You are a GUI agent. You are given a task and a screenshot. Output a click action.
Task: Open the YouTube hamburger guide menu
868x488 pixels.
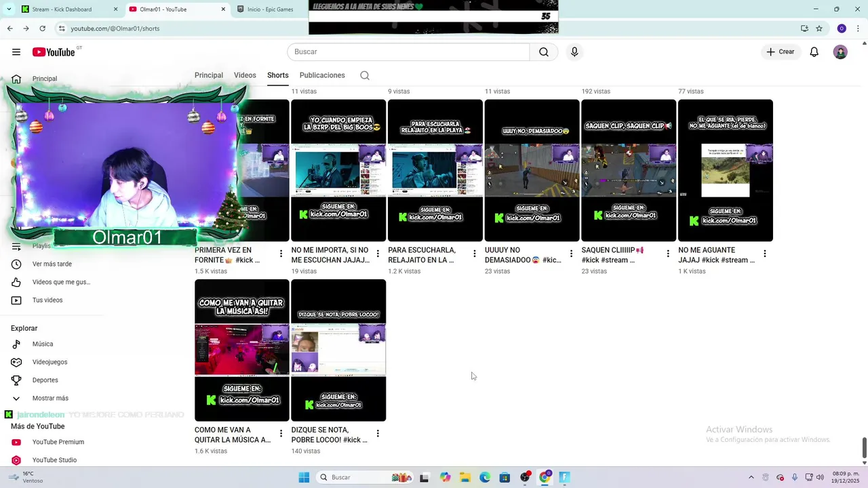coord(16,52)
